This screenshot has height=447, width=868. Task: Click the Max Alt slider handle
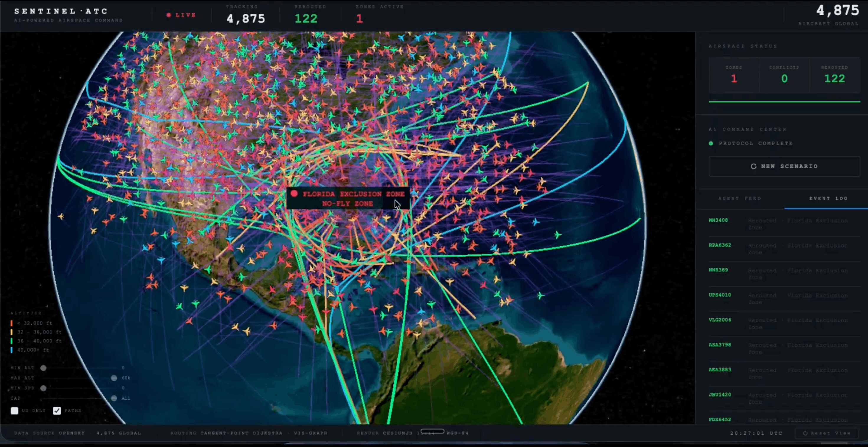point(114,378)
